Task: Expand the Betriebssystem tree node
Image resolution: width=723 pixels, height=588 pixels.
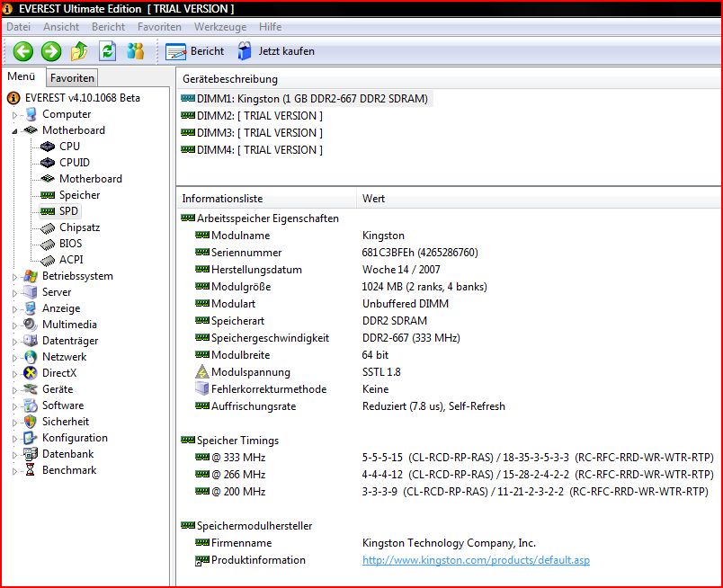Action: (14, 277)
